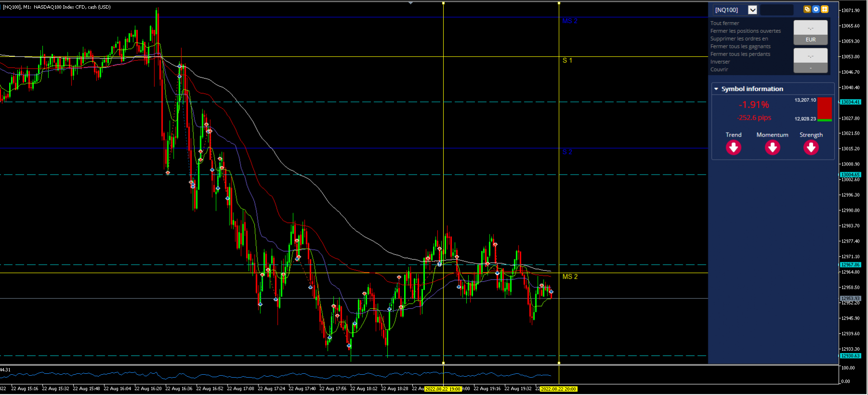Click the EUR currency button

pyautogui.click(x=811, y=40)
